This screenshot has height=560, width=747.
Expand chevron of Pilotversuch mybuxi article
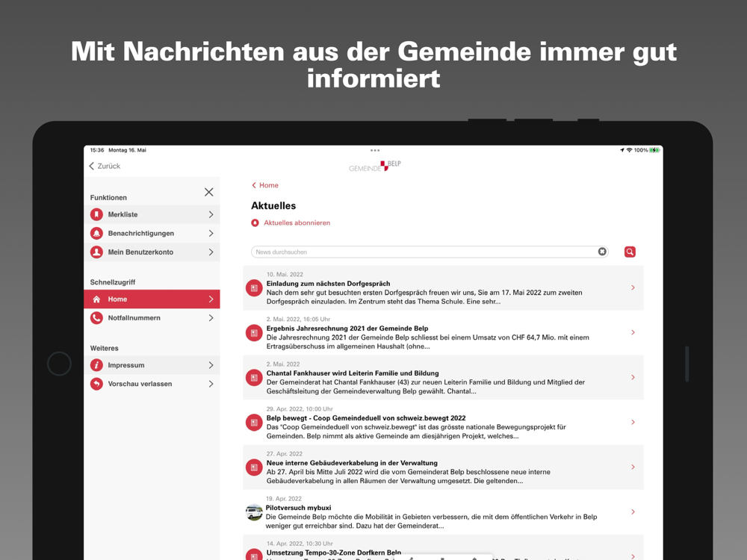tap(633, 512)
